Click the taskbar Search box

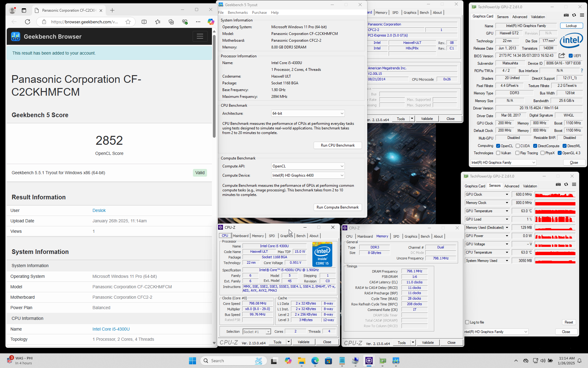(x=234, y=361)
